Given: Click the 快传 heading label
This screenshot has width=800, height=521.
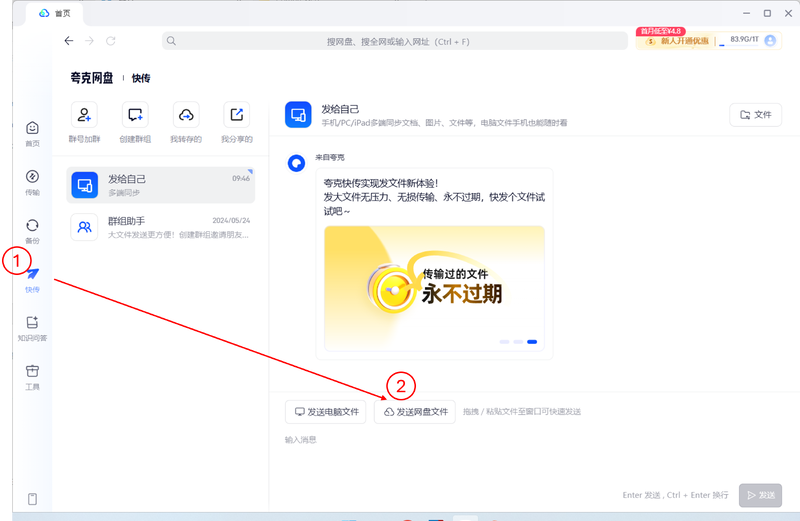Looking at the screenshot, I should point(141,78).
